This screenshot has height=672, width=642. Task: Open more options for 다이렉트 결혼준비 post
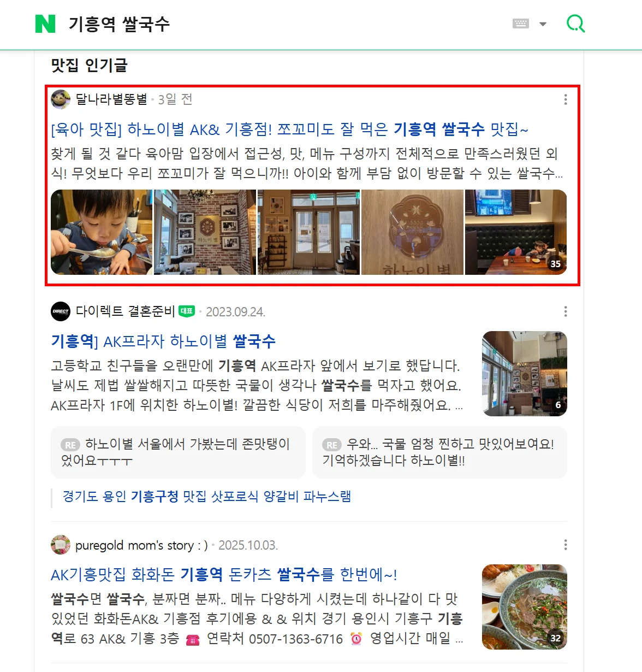point(566,311)
